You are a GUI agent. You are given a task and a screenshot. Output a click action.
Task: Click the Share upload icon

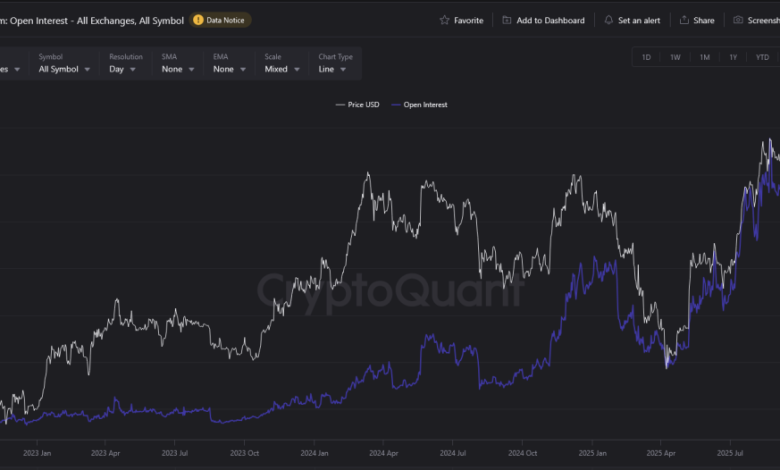tap(684, 20)
